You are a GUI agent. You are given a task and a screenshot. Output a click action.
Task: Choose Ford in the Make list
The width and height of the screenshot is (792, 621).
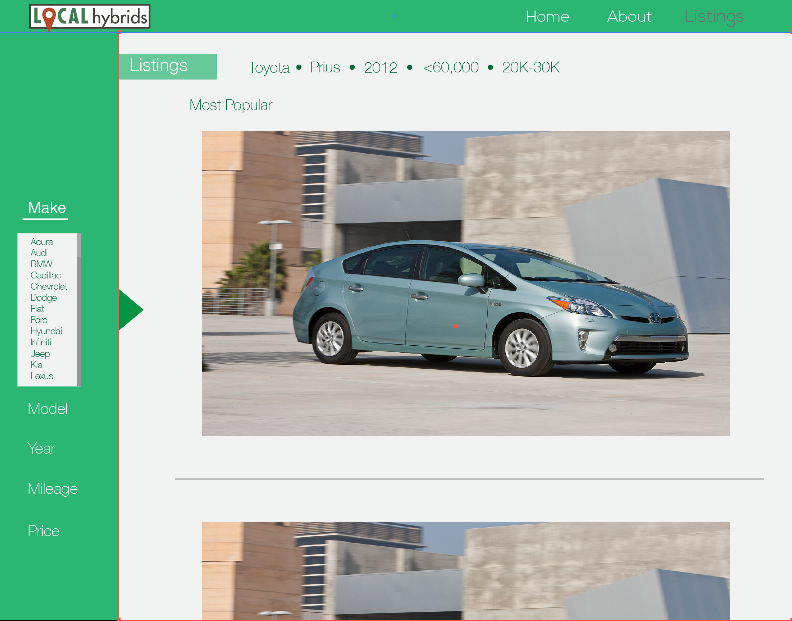[38, 320]
